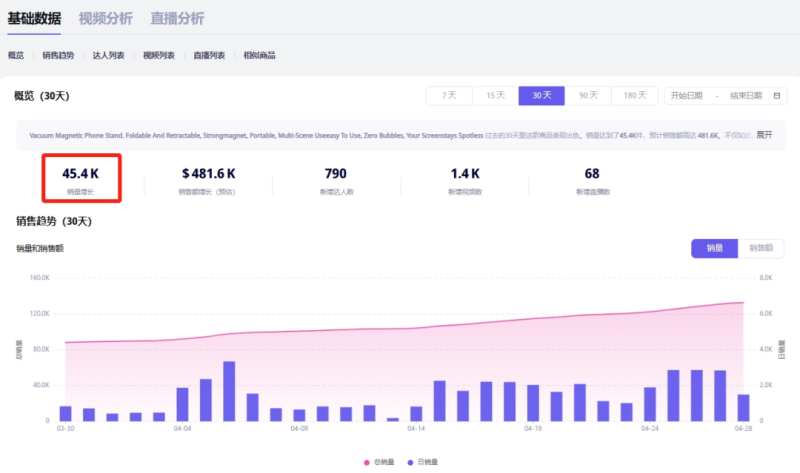The width and height of the screenshot is (800, 473).
Task: Toggle the pink 总销量 legend dot
Action: 367,462
